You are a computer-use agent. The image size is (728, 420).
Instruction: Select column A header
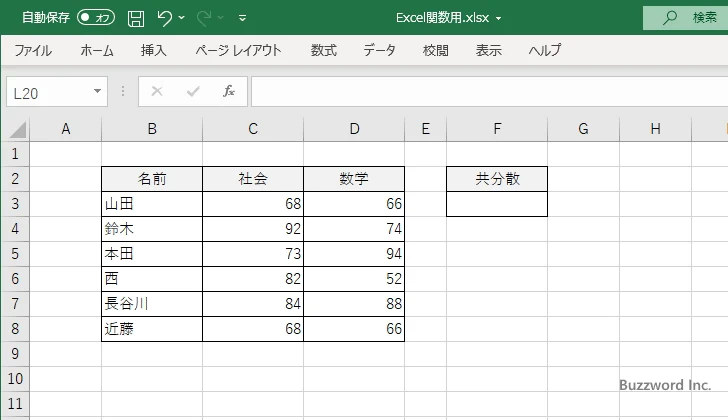click(65, 129)
